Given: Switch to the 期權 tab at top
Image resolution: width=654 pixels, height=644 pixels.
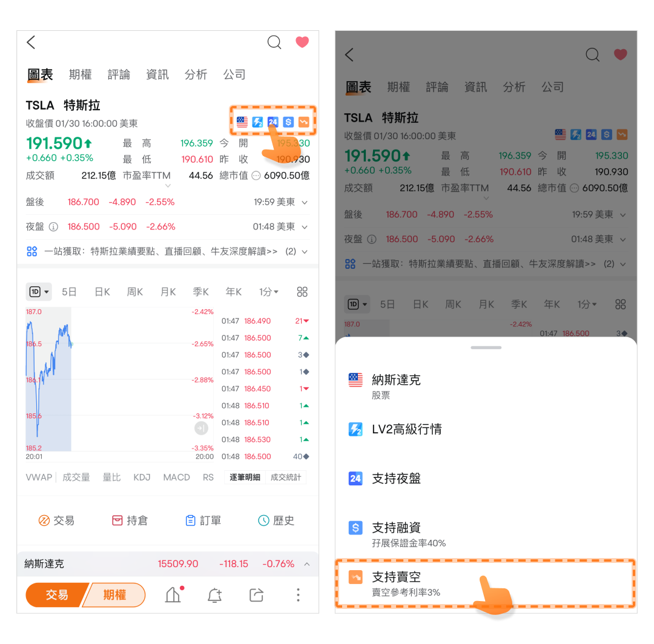Looking at the screenshot, I should point(80,74).
